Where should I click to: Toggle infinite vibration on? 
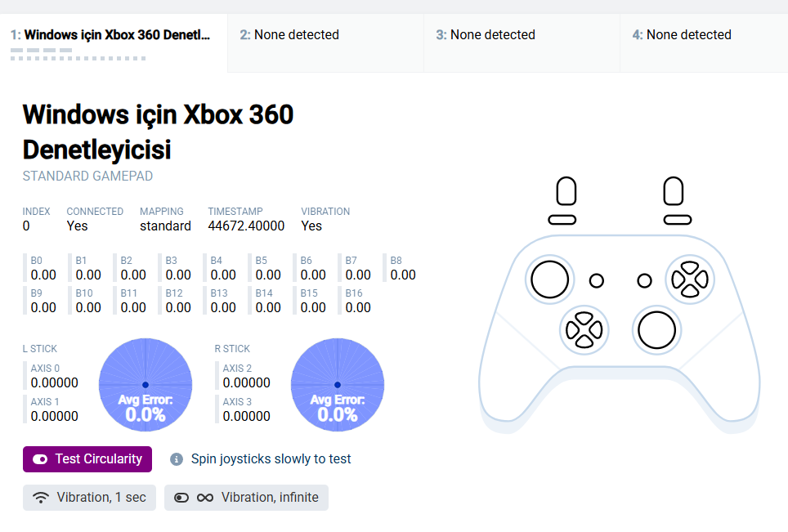tap(246, 498)
